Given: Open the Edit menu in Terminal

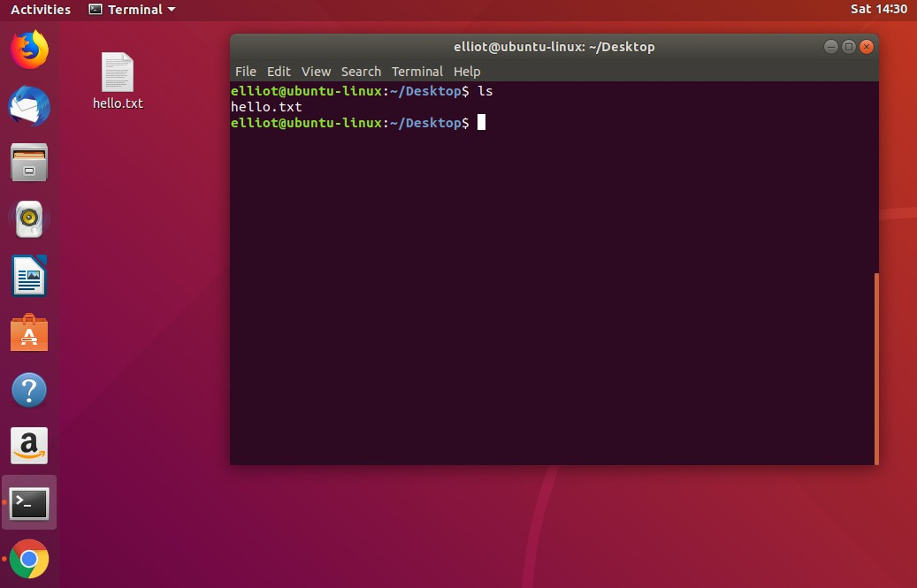Looking at the screenshot, I should click(279, 72).
